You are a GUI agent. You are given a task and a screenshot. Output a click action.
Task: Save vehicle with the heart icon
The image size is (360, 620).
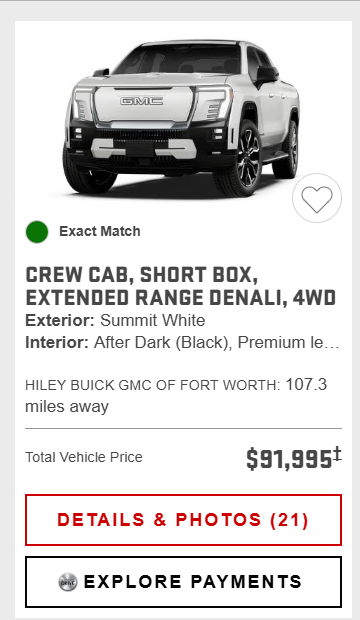(317, 198)
